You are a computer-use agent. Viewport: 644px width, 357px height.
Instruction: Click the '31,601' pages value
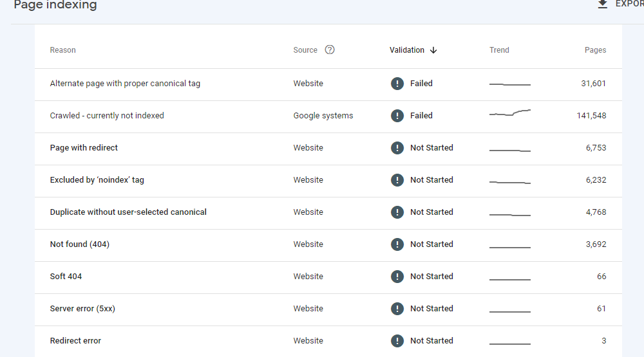593,84
